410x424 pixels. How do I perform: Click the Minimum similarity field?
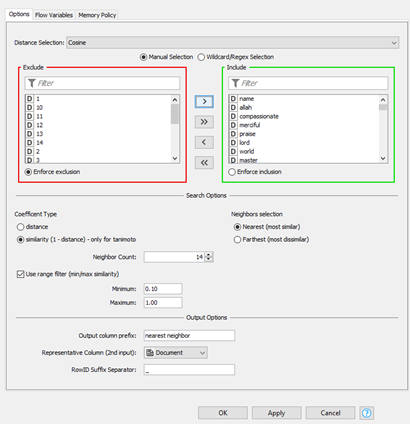pos(163,289)
